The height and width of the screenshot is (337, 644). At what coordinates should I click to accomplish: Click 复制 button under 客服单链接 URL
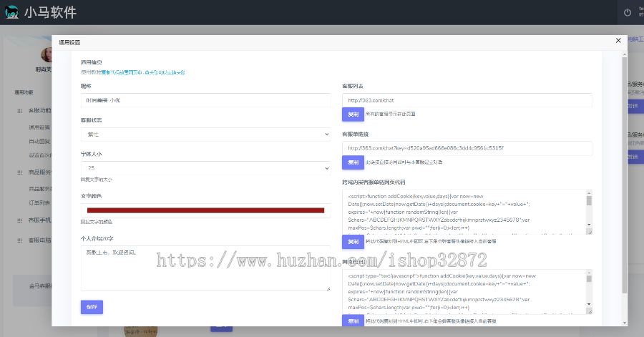tap(353, 162)
